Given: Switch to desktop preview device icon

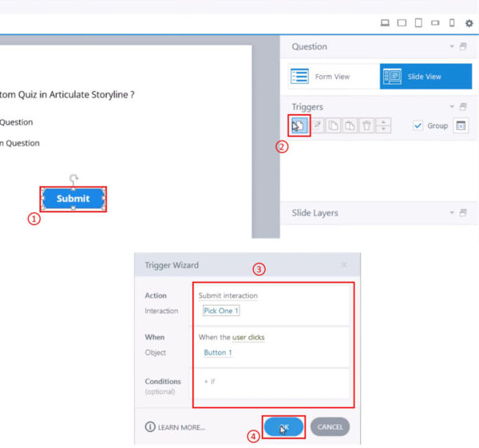Looking at the screenshot, I should coord(385,23).
